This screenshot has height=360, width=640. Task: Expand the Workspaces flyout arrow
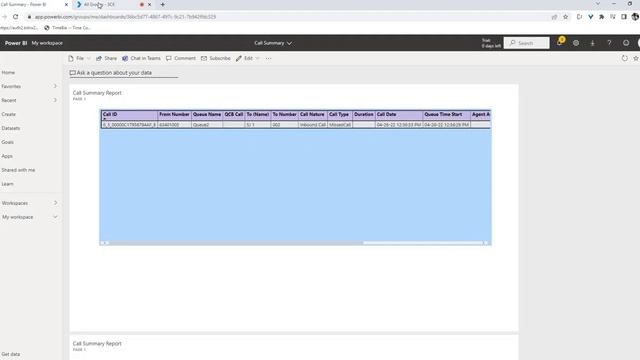point(55,203)
